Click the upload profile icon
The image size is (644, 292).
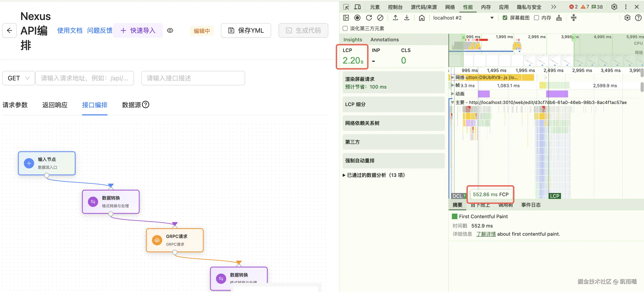395,18
